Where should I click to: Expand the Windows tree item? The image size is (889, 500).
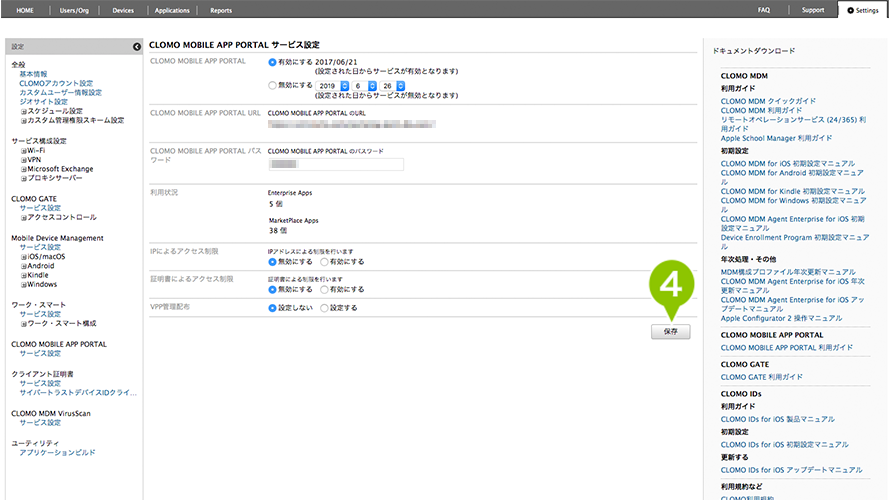[x=24, y=285]
